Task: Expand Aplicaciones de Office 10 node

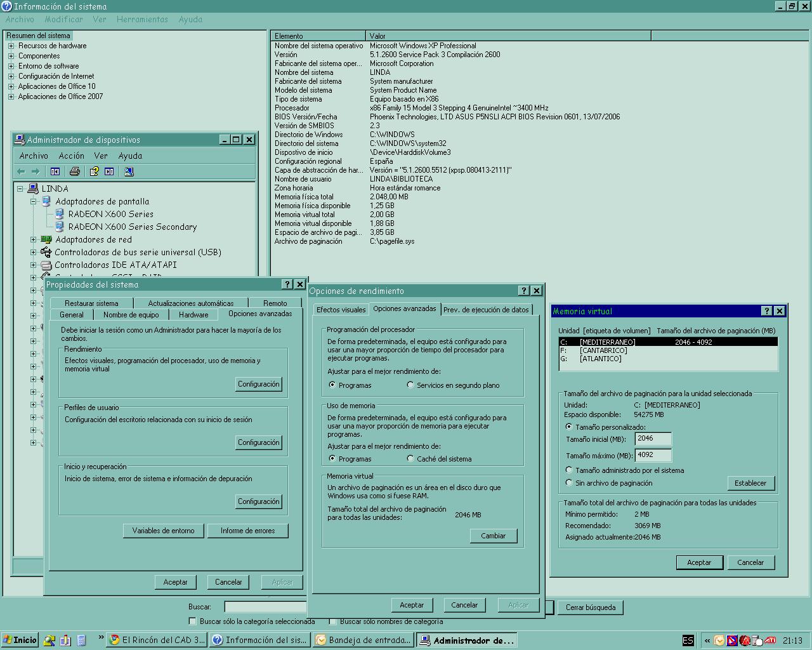Action: point(11,86)
